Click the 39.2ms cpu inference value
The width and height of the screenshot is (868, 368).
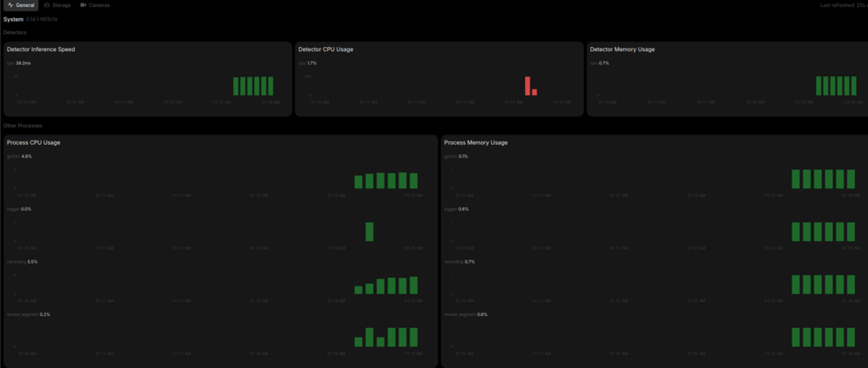[x=23, y=63]
